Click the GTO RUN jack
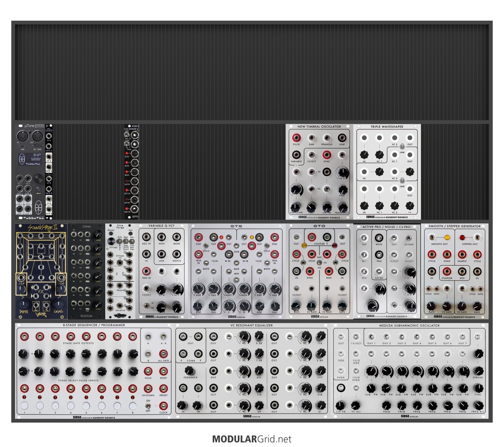504x447 pixels. (x=329, y=271)
